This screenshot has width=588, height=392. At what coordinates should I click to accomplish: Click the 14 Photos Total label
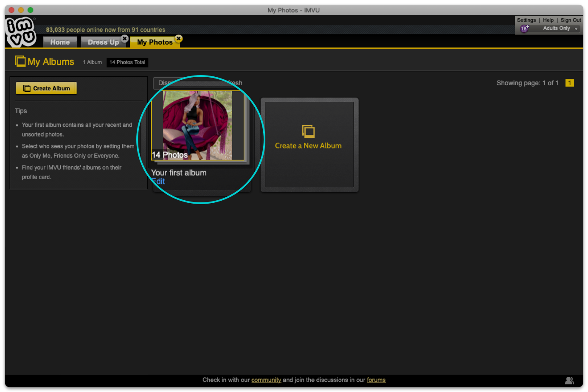(127, 62)
